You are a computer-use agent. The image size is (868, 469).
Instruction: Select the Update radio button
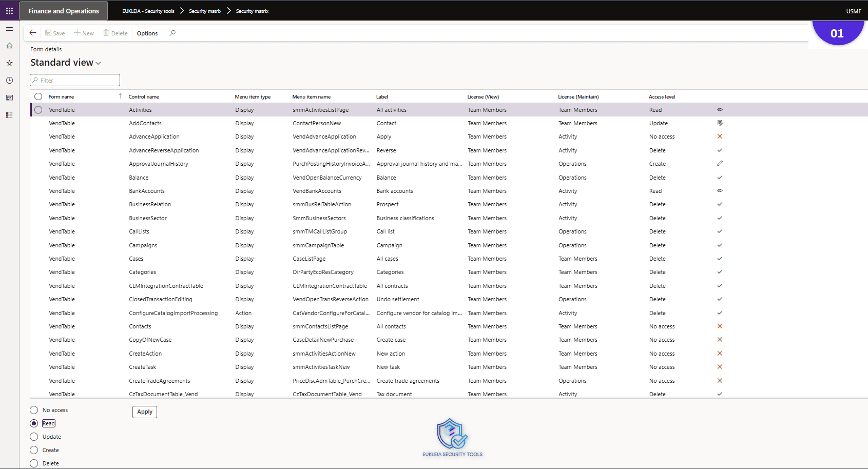[34, 437]
